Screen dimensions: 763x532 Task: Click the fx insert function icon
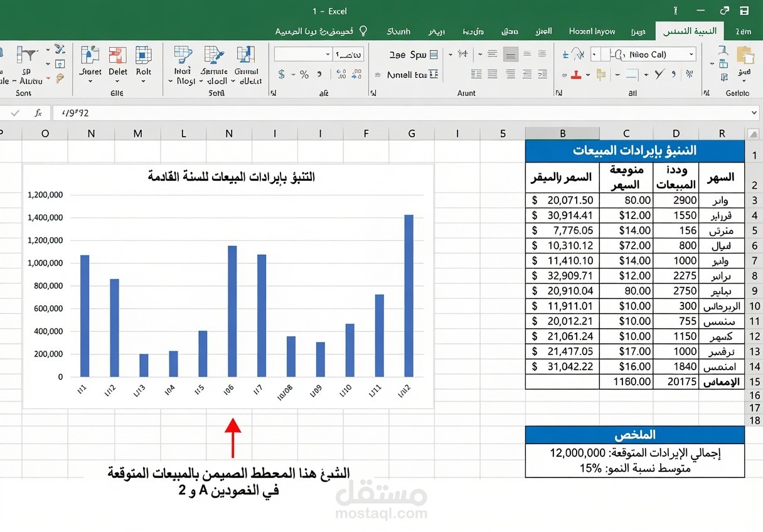(x=38, y=113)
